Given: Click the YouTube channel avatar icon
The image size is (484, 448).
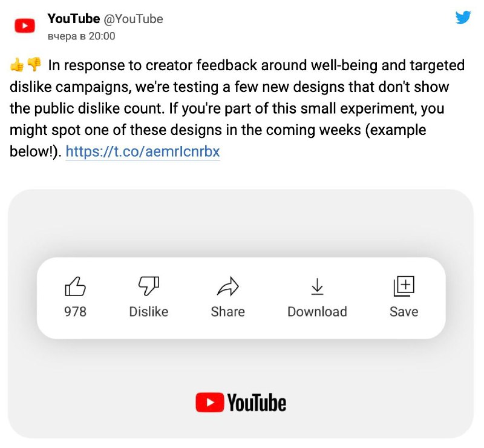Looking at the screenshot, I should click(24, 25).
